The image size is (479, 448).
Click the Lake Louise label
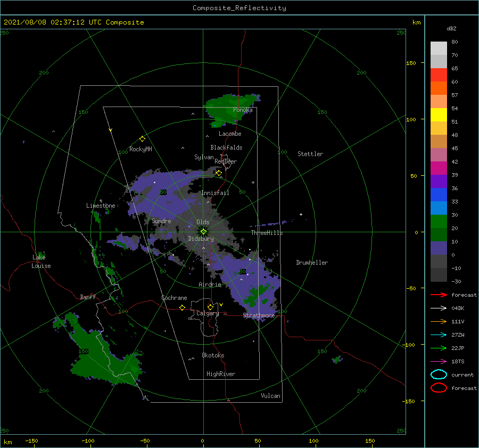tap(41, 262)
